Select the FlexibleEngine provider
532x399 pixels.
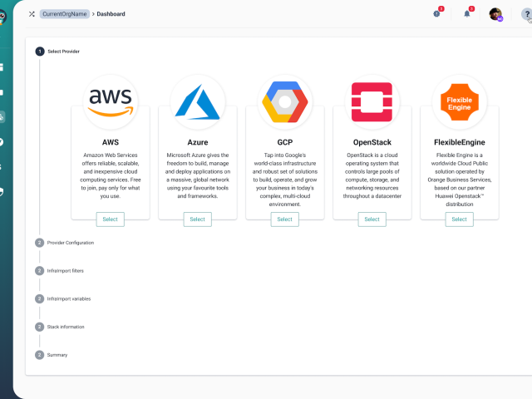click(459, 219)
